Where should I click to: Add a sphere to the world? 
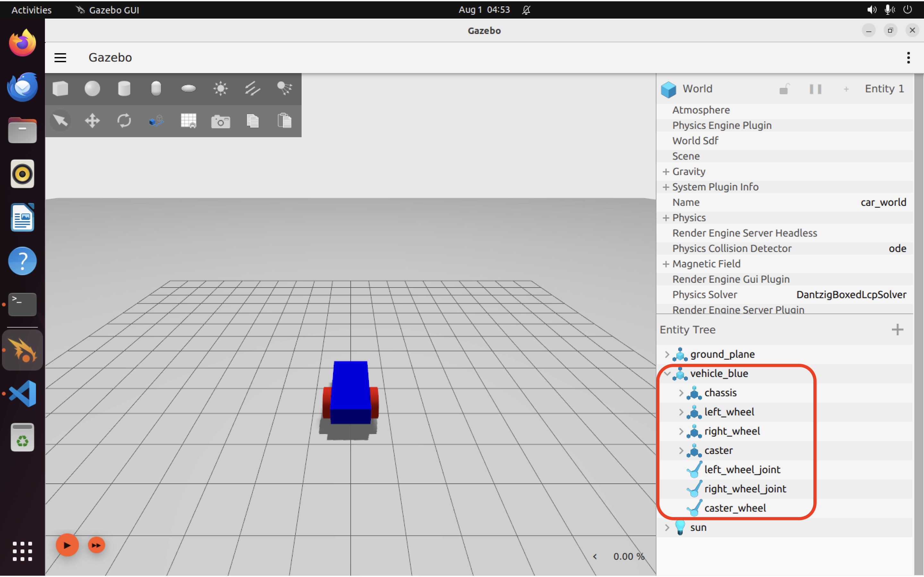click(92, 88)
